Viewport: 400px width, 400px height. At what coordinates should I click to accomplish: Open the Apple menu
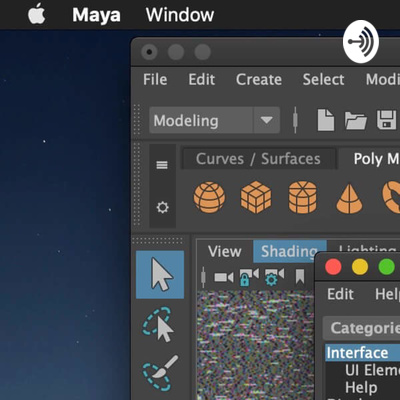click(x=37, y=14)
